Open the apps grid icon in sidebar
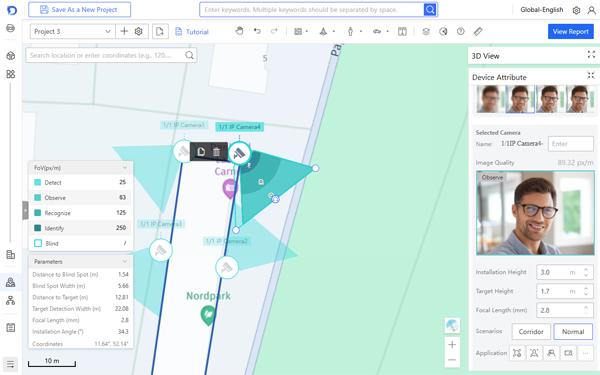 pos(11,74)
